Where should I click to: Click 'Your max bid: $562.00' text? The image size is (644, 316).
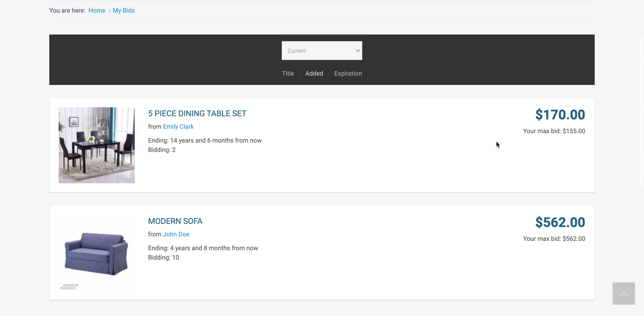tap(554, 239)
